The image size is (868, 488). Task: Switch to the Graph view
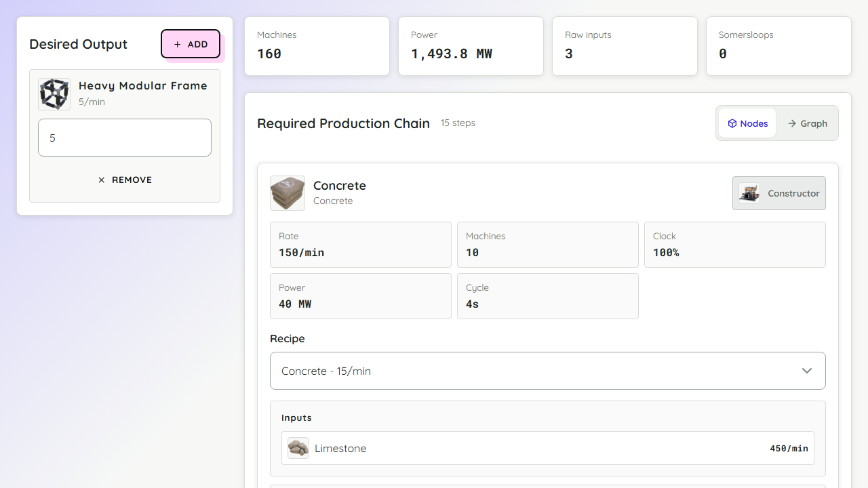[807, 123]
